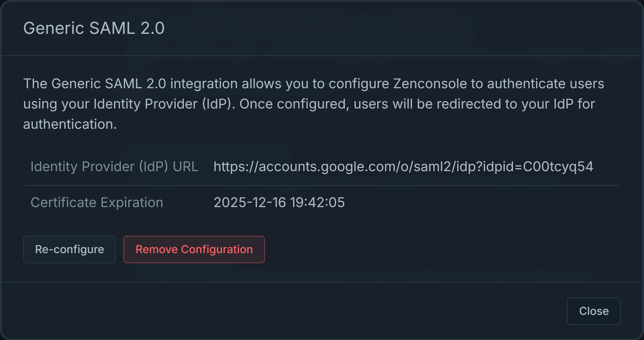Click the accounts.google.com IdP URL value
644x340 pixels.
[x=403, y=167]
